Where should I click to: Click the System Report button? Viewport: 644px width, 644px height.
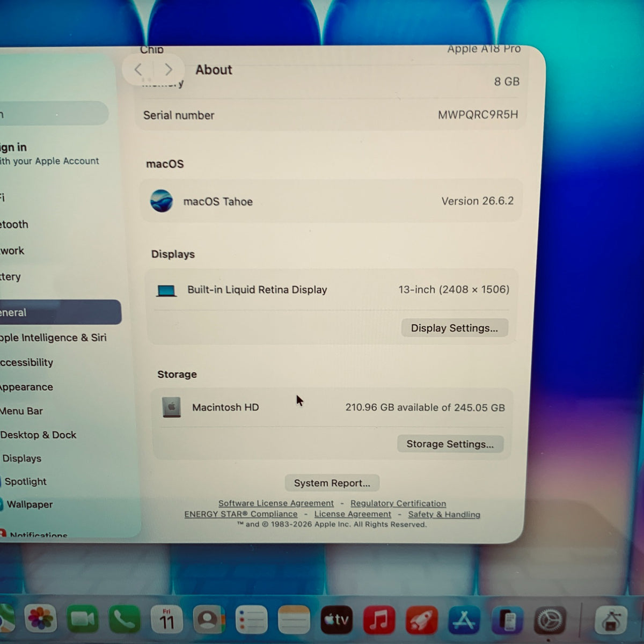(332, 483)
